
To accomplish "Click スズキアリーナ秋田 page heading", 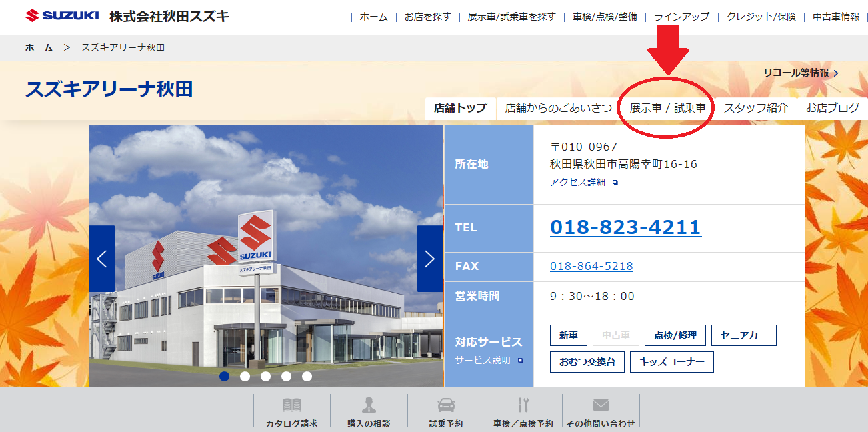I will 109,89.
